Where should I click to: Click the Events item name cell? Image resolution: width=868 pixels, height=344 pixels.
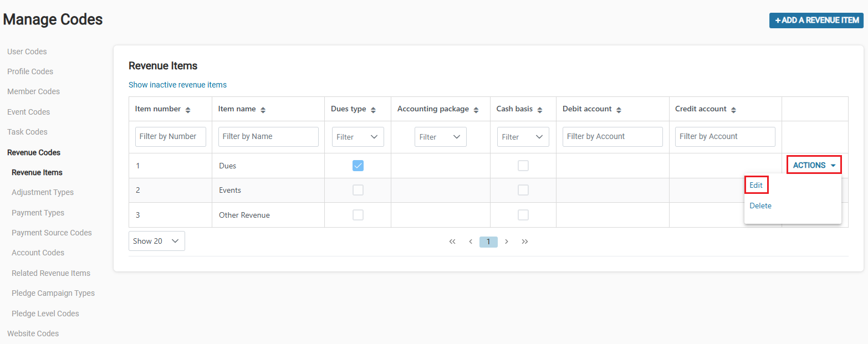[268, 190]
